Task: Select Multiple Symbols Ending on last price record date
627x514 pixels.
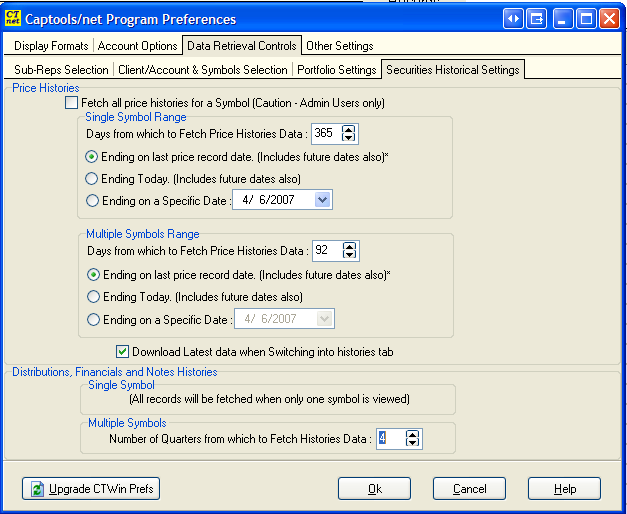Action: tap(93, 275)
